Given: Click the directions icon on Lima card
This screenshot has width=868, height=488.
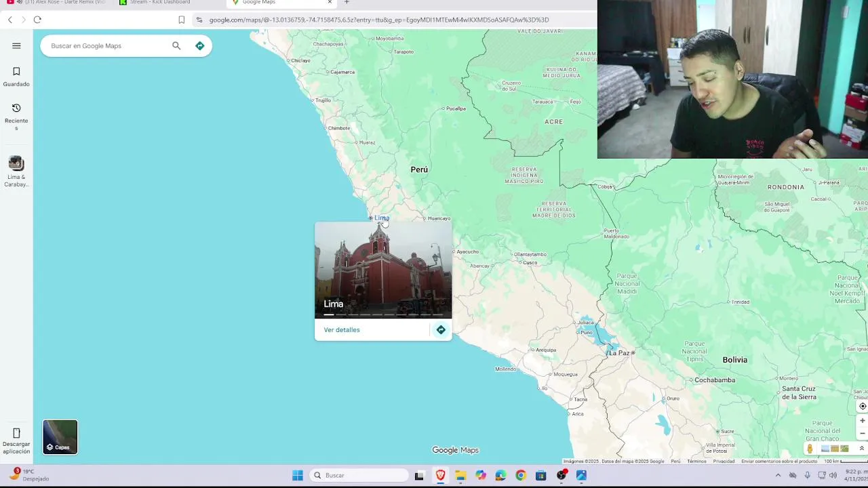Looking at the screenshot, I should (441, 329).
